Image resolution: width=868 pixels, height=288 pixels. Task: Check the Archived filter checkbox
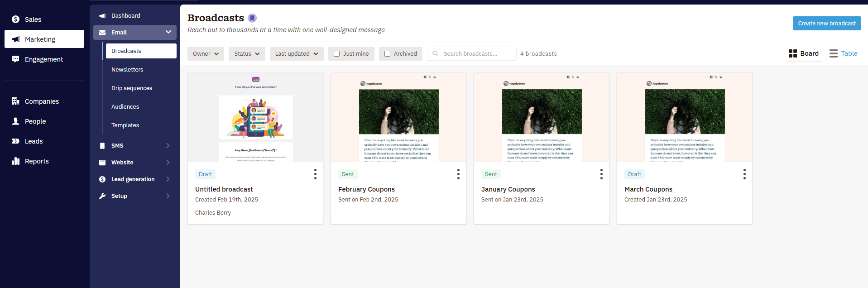tap(388, 54)
